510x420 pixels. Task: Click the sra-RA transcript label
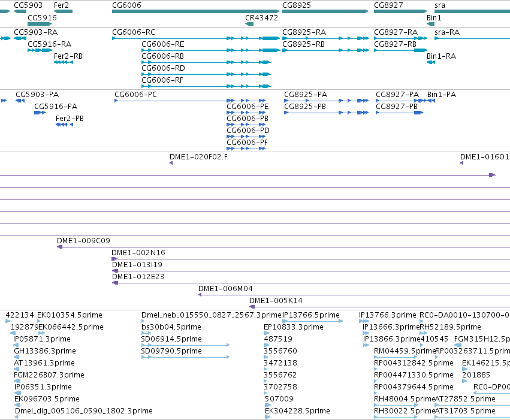[x=447, y=32]
